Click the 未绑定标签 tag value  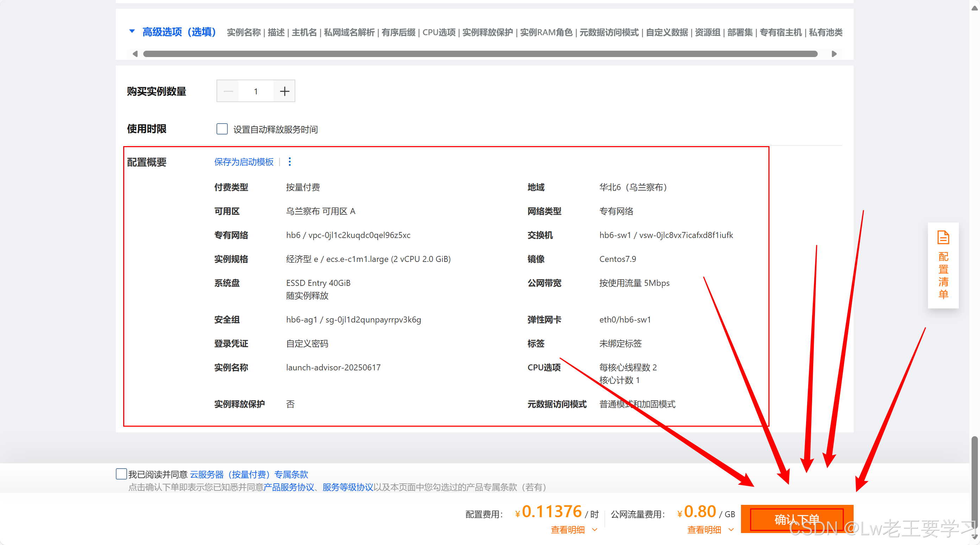coord(621,344)
